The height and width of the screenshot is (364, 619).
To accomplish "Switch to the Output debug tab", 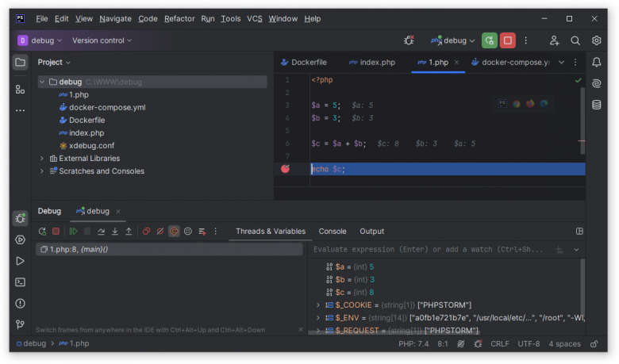I will [371, 232].
